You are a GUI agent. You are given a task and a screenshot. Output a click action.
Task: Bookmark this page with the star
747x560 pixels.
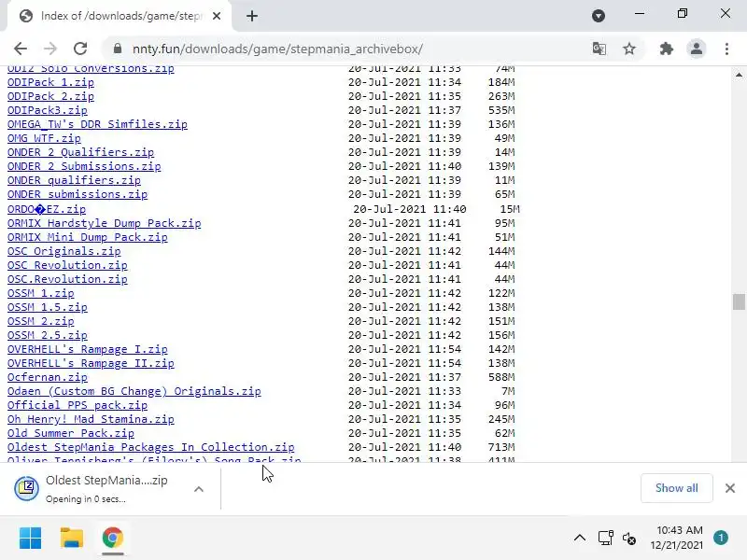629,49
